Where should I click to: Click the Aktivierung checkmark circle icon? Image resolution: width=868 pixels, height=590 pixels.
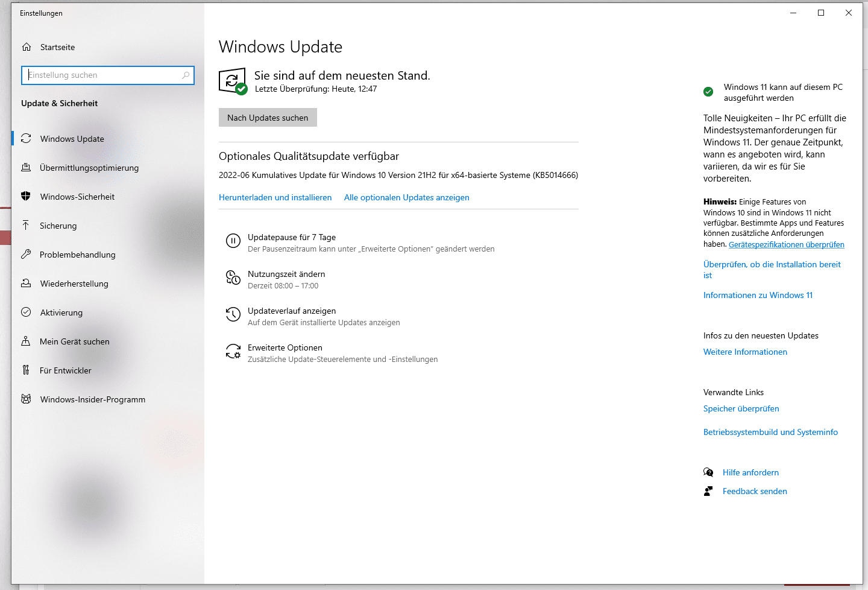26,312
